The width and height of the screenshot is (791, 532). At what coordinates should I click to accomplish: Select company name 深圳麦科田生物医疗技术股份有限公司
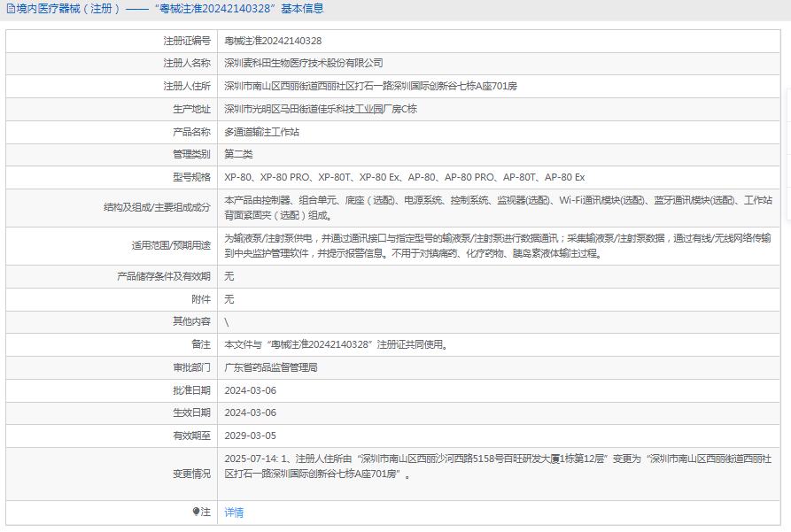click(304, 63)
